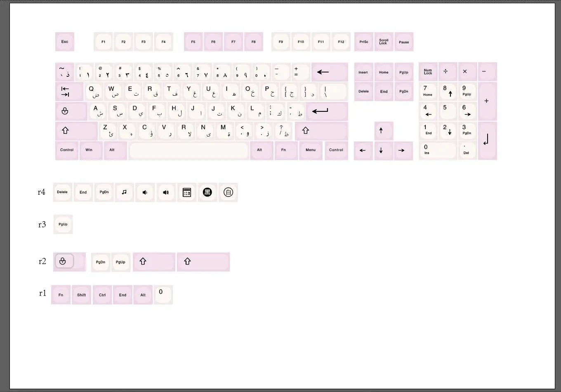The height and width of the screenshot is (392, 561).
Task: Click the Fn keycap in row r1
Action: [x=61, y=295]
